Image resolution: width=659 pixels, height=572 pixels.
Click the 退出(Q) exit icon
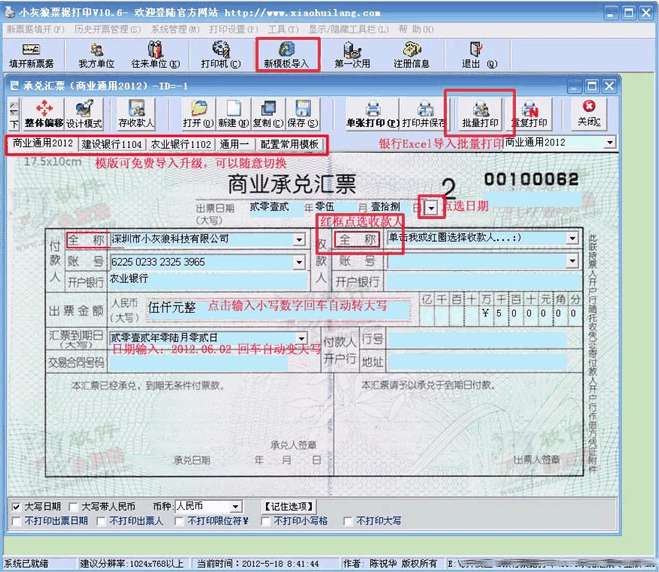(x=479, y=55)
